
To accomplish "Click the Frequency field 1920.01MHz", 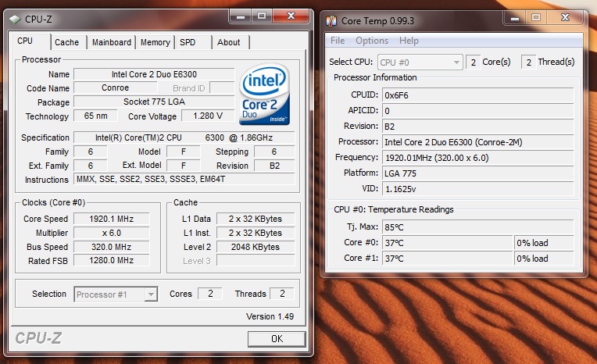I will coord(477,158).
